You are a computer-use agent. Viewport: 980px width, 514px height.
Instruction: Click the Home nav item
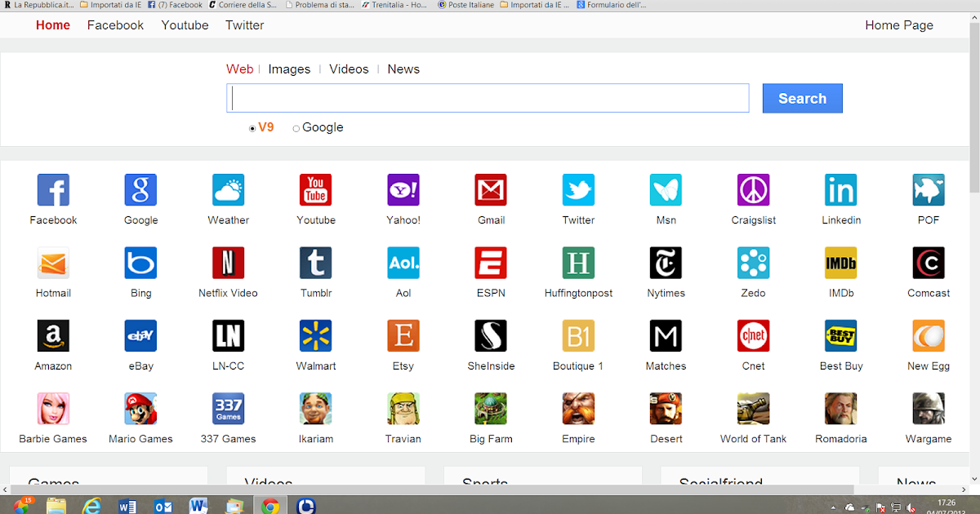[x=53, y=25]
